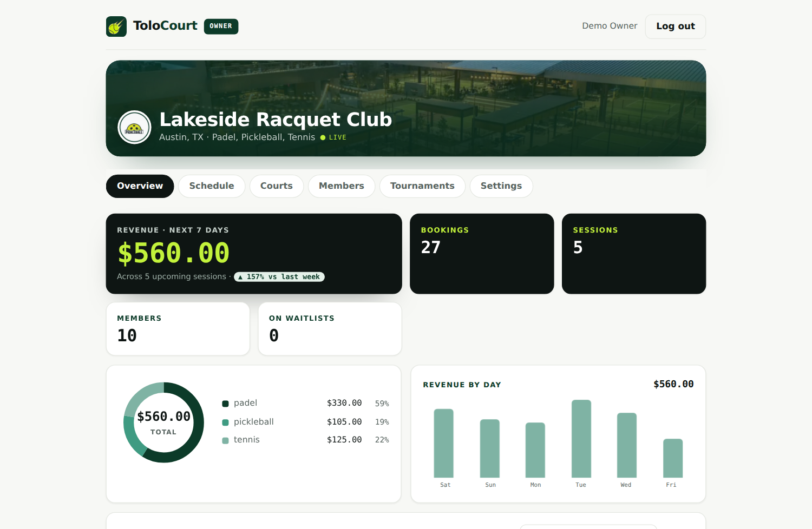
Task: Go to the Members tab
Action: pos(342,186)
